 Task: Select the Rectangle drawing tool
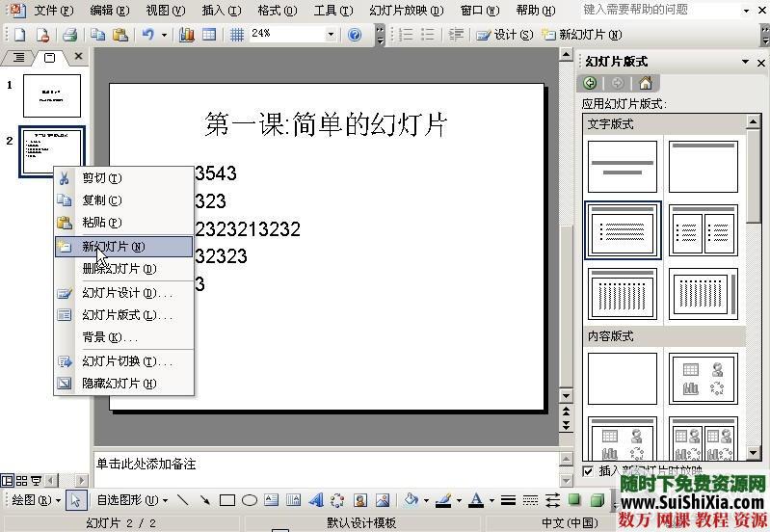(x=226, y=500)
